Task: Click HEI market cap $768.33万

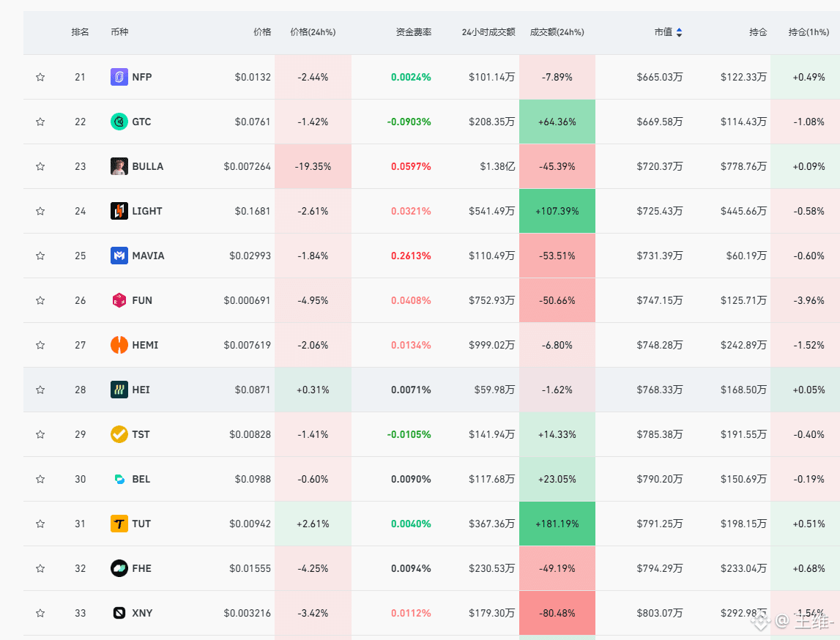Action: click(x=660, y=390)
